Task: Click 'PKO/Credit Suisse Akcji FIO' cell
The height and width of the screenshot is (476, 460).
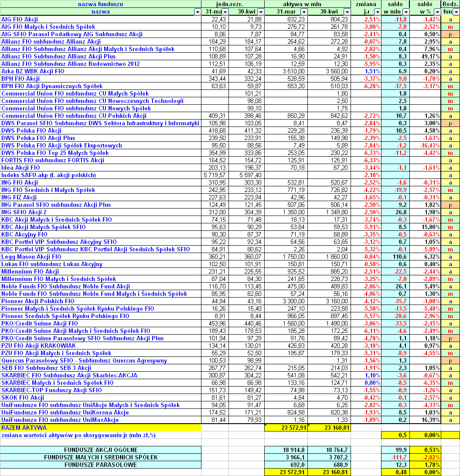Action: coord(100,324)
